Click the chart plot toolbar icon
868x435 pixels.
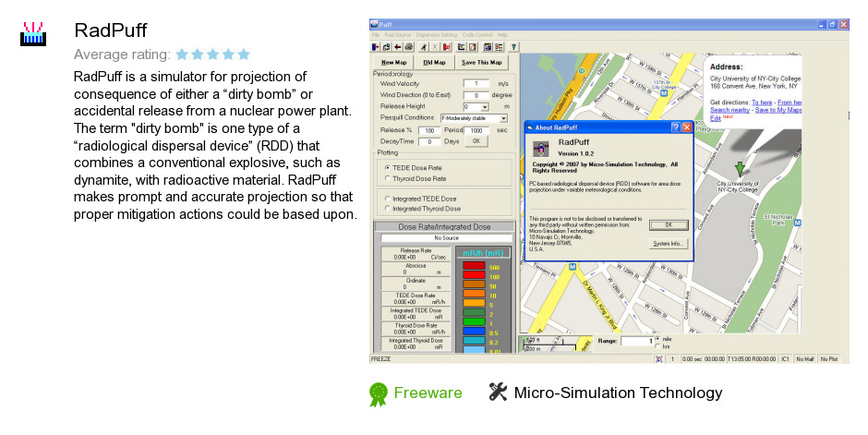coord(461,47)
